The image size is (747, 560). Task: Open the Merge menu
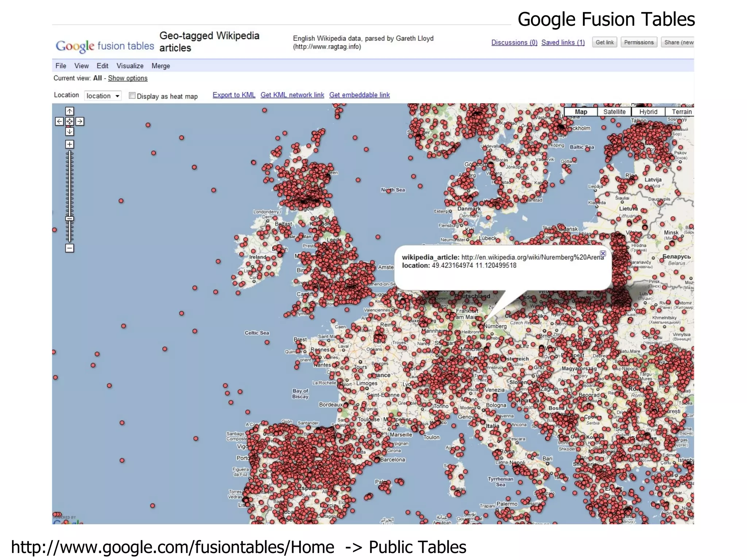[x=160, y=66]
